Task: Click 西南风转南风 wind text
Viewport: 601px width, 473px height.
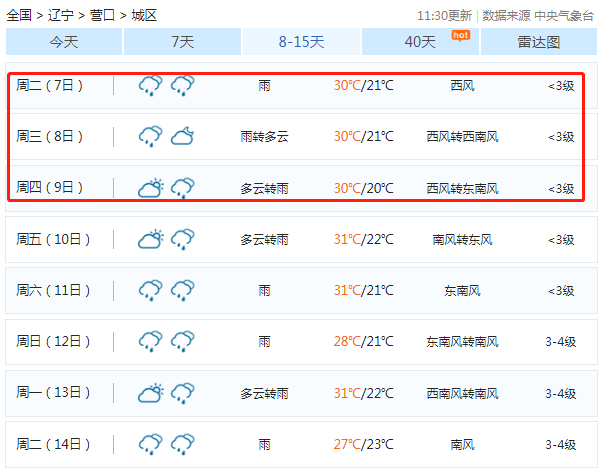Action: pyautogui.click(x=462, y=393)
